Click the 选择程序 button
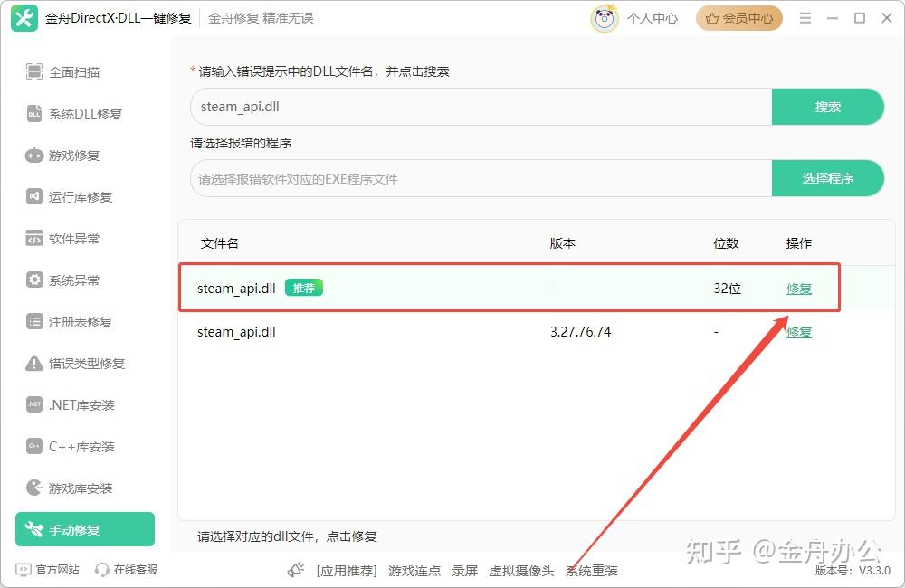Image resolution: width=905 pixels, height=588 pixels. (x=828, y=178)
